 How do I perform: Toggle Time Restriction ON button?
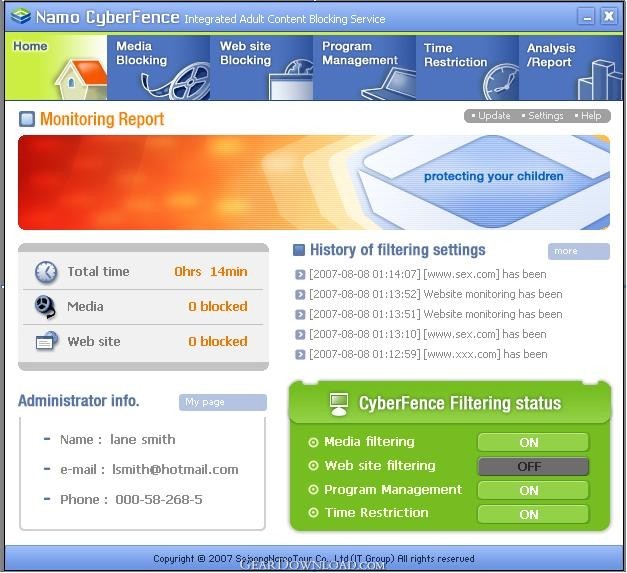(x=533, y=515)
